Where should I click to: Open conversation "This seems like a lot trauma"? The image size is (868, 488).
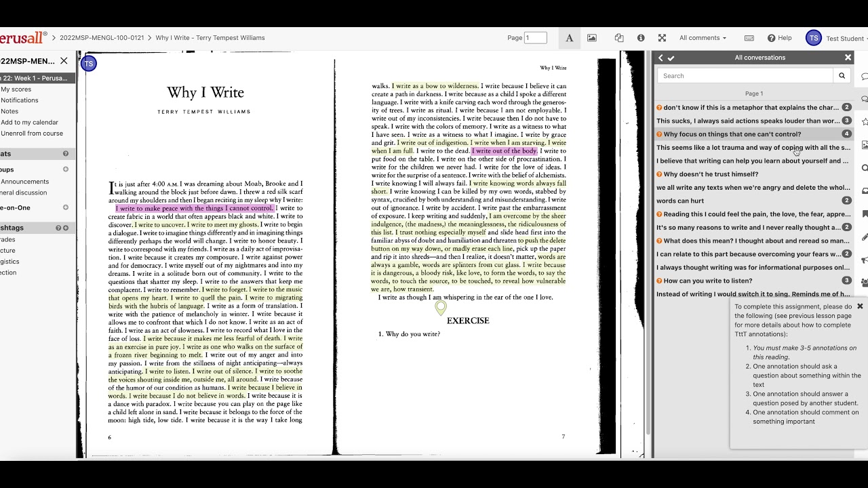[753, 147]
